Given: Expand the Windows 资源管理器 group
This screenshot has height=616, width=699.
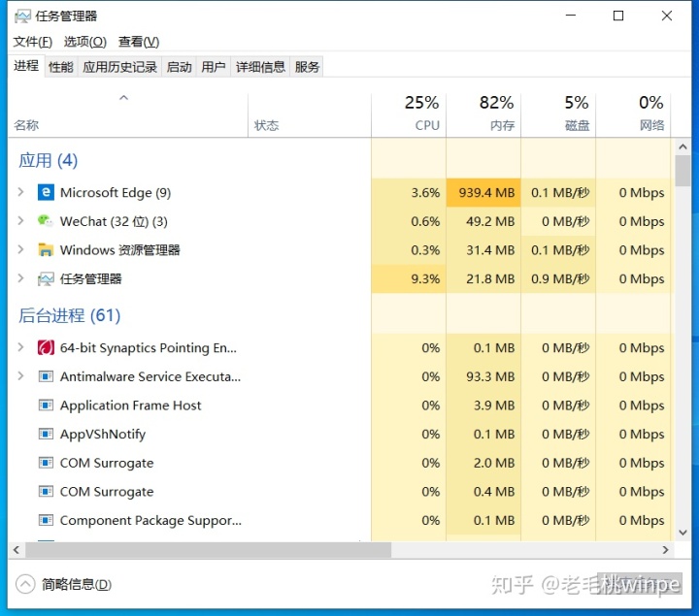Looking at the screenshot, I should (20, 249).
